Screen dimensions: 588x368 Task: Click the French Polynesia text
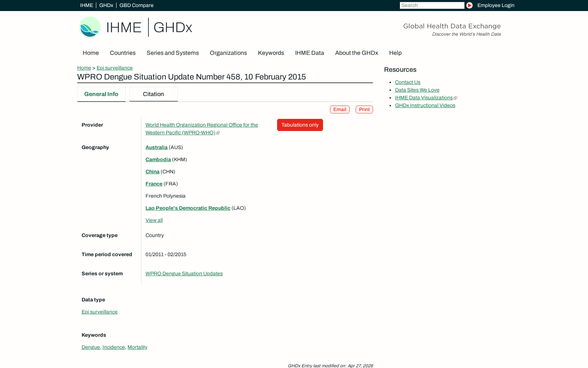click(x=165, y=196)
